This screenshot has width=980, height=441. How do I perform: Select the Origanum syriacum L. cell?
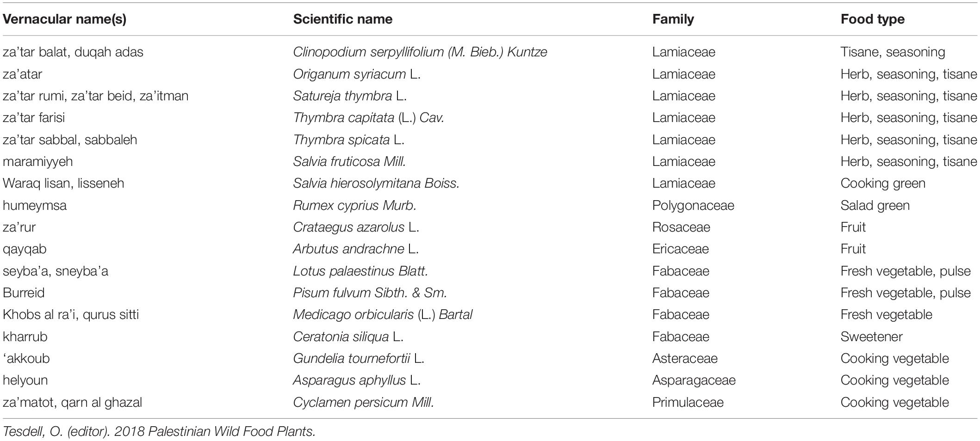[356, 74]
